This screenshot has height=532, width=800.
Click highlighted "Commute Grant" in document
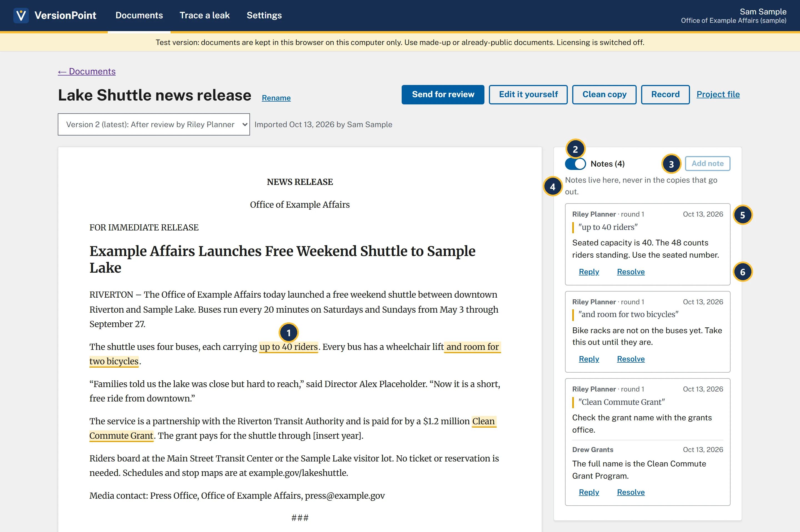coord(121,436)
